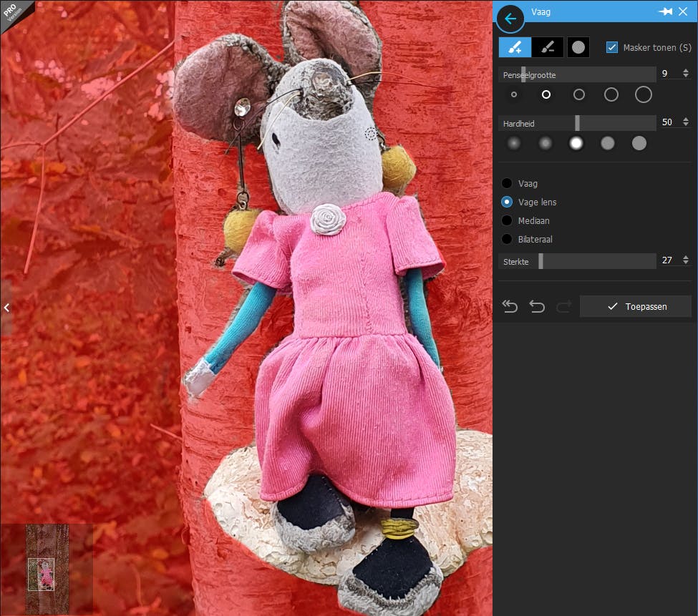
Task: Select the add brush tool
Action: 515,47
